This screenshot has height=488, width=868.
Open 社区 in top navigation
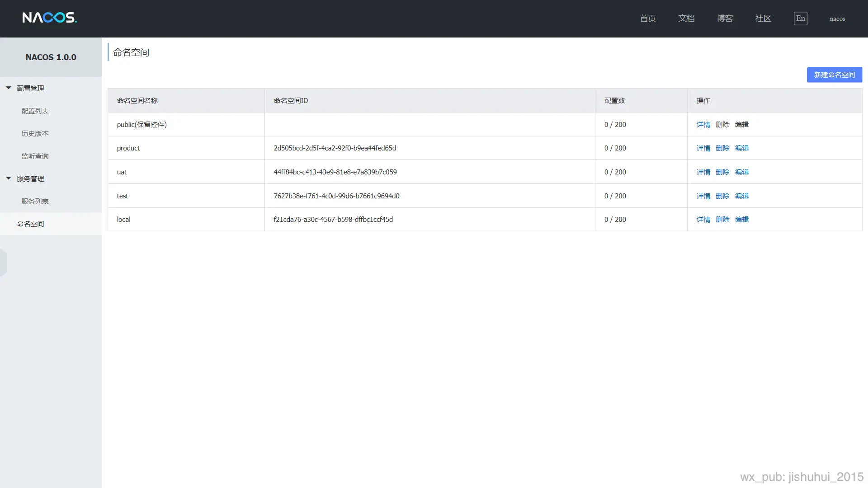click(763, 19)
